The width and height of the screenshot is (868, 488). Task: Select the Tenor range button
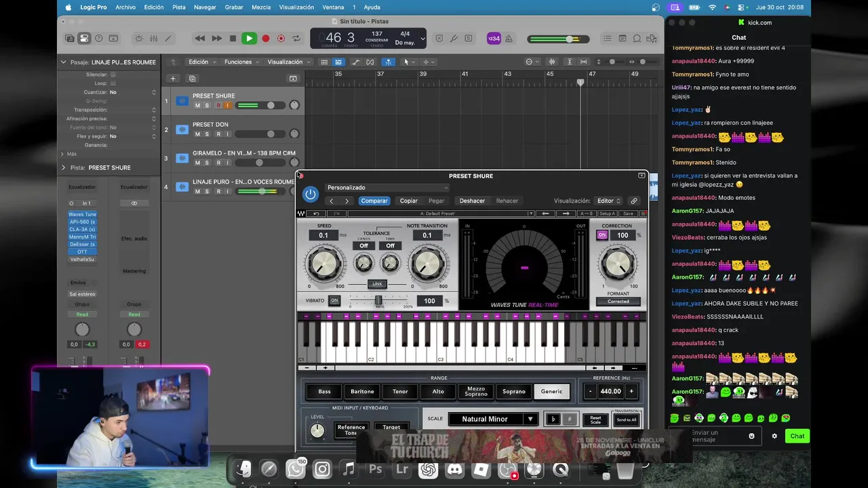pyautogui.click(x=400, y=391)
